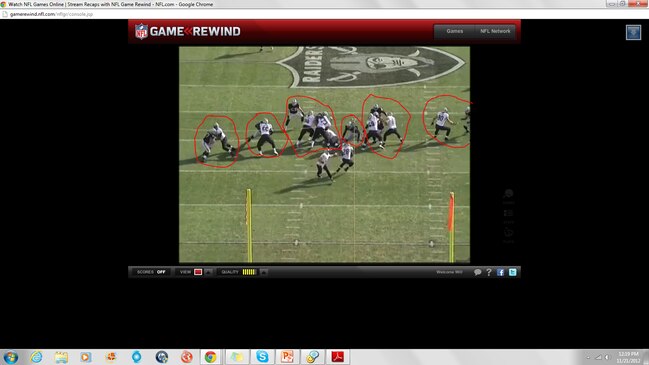Select the red View layout icon
The width and height of the screenshot is (649, 365).
198,272
